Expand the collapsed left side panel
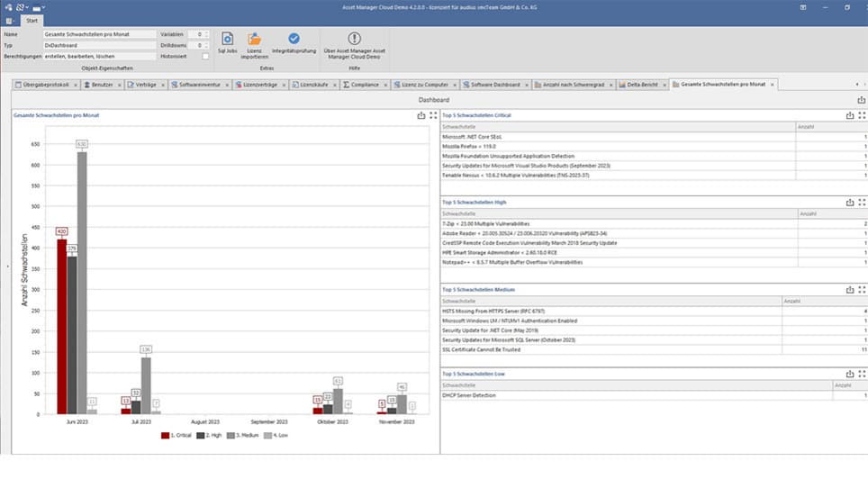The width and height of the screenshot is (868, 488). tap(7, 267)
